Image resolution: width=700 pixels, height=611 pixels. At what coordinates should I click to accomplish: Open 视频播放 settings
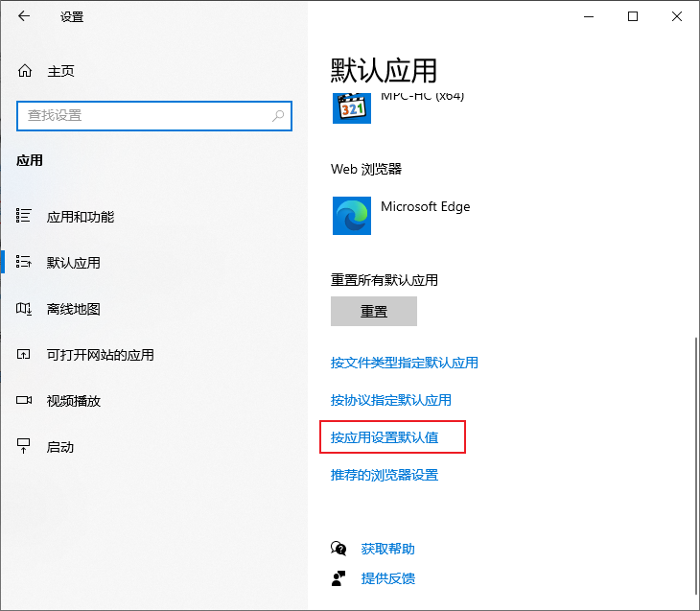[74, 401]
